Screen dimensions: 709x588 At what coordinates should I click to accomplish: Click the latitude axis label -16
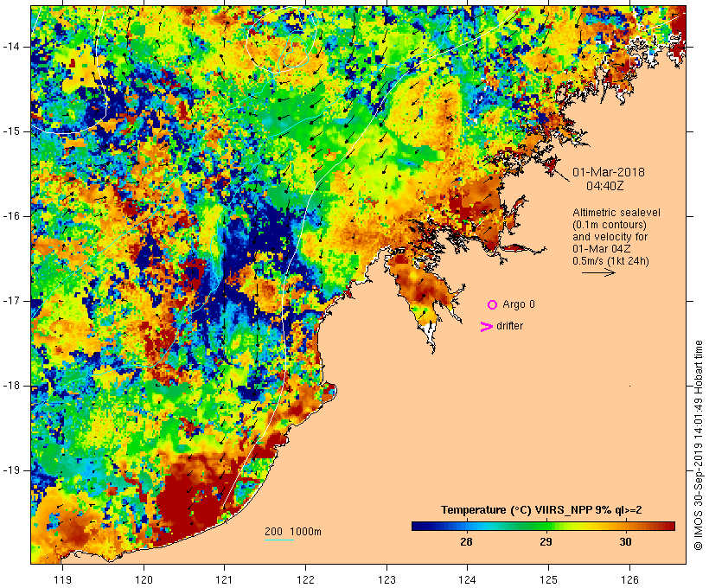tap(10, 216)
